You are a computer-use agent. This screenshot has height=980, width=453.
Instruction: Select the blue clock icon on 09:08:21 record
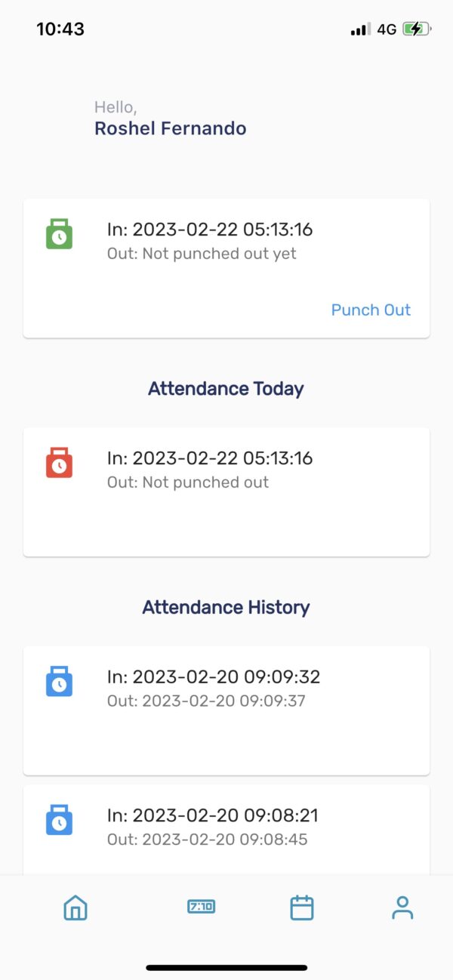(x=59, y=821)
